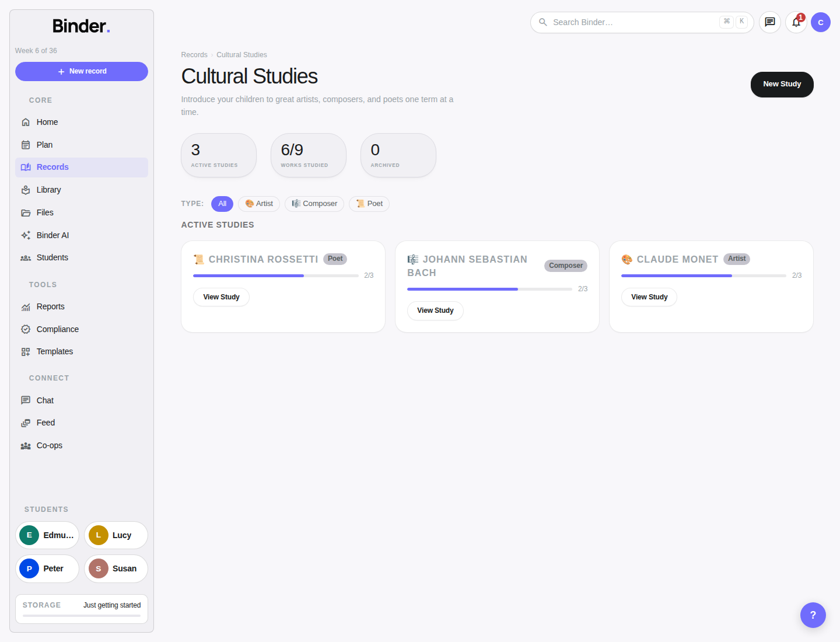This screenshot has height=642, width=840.
Task: Click the Compliance badge icon
Action: [26, 329]
